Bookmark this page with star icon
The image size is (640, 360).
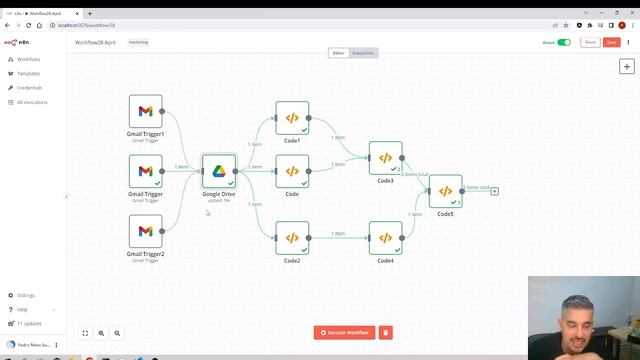(x=566, y=25)
